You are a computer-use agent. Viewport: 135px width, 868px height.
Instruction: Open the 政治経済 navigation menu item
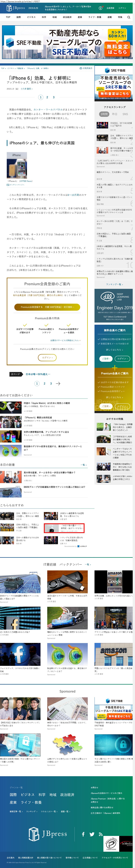click(x=67, y=17)
